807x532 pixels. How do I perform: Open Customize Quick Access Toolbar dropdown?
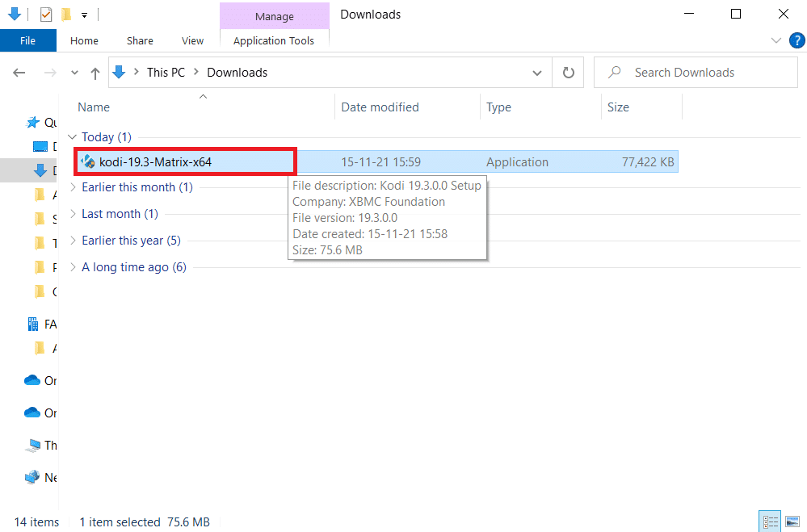(84, 15)
